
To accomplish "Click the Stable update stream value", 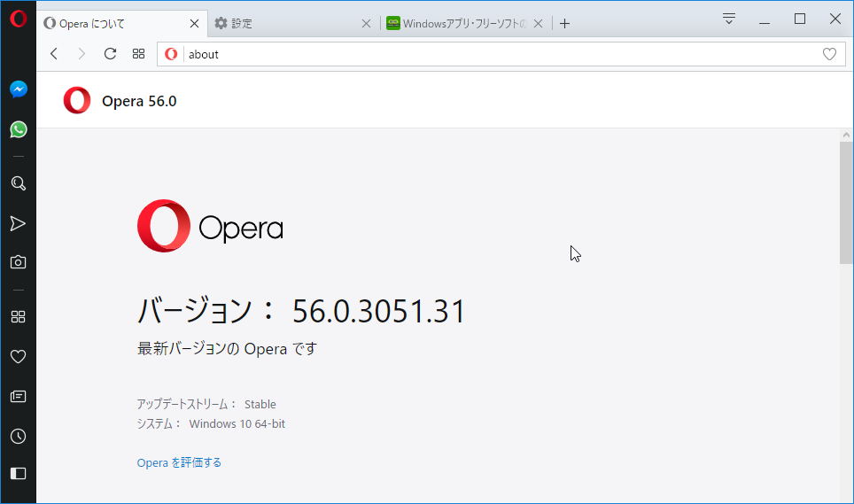I will (x=260, y=405).
